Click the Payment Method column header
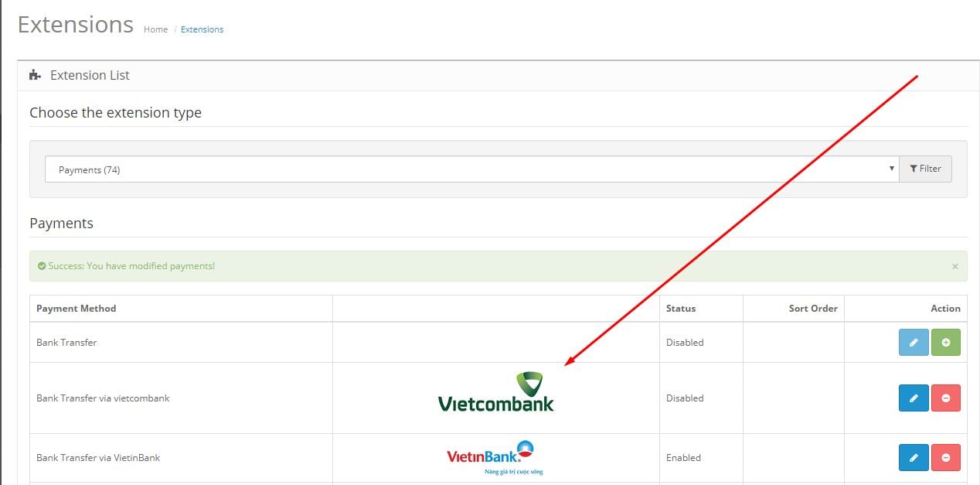Image resolution: width=980 pixels, height=485 pixels. [x=76, y=308]
